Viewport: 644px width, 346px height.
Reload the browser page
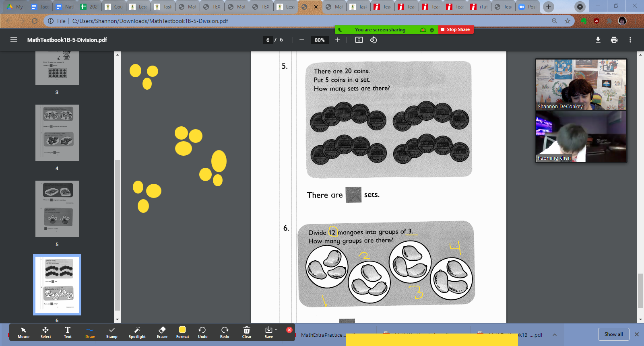[35, 21]
